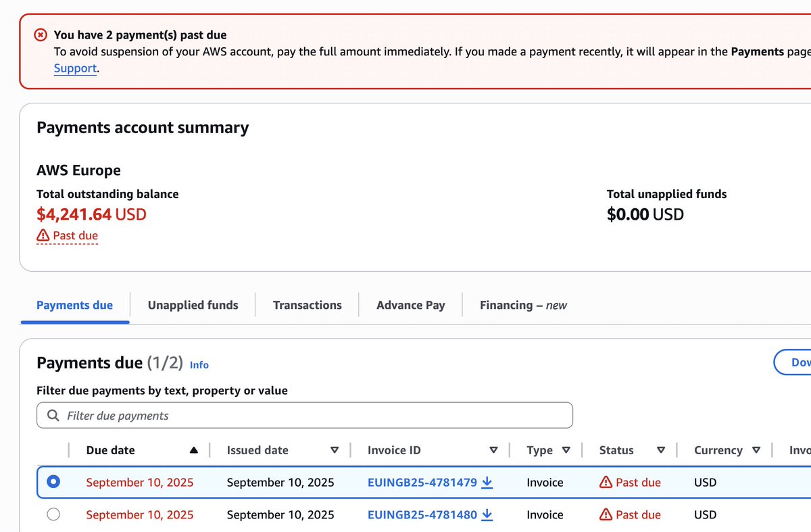The height and width of the screenshot is (532, 811).
Task: Click USD currency cell for invoice EUINGB25-4781479
Action: [x=705, y=483]
